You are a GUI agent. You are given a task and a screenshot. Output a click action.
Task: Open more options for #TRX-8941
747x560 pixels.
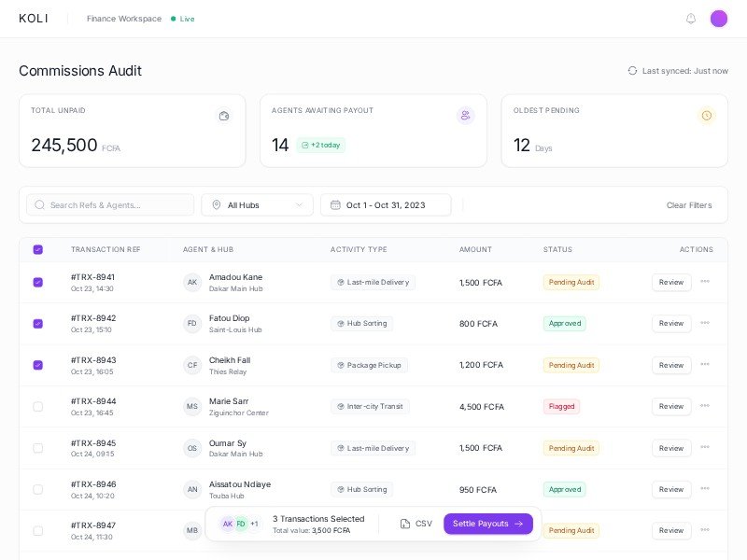(705, 282)
